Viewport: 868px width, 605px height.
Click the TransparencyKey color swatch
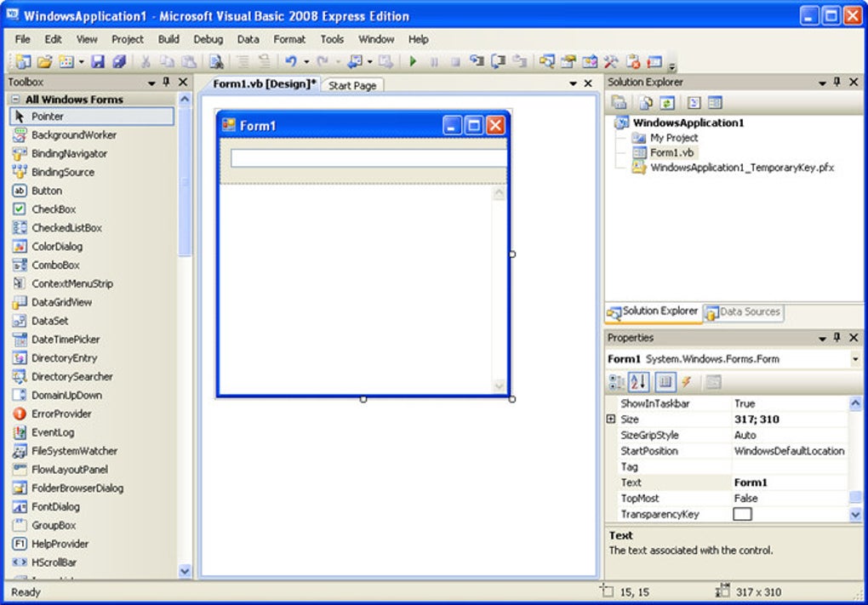(742, 513)
